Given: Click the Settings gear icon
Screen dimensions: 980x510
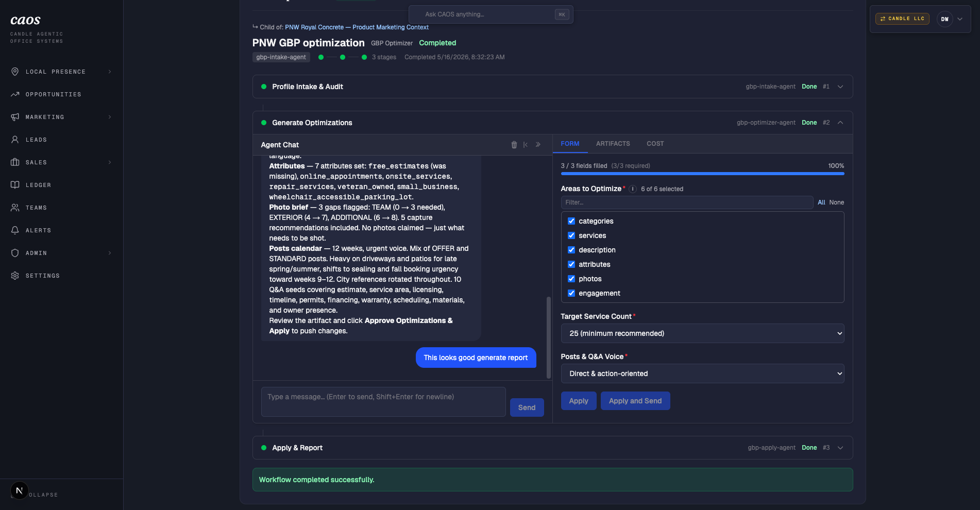Looking at the screenshot, I should coord(15,276).
